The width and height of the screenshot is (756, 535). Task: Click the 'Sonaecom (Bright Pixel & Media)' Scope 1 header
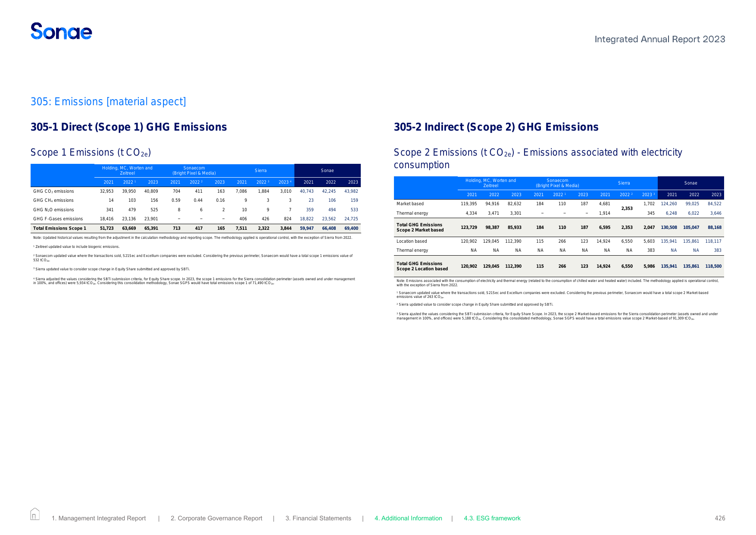pos(194,171)
